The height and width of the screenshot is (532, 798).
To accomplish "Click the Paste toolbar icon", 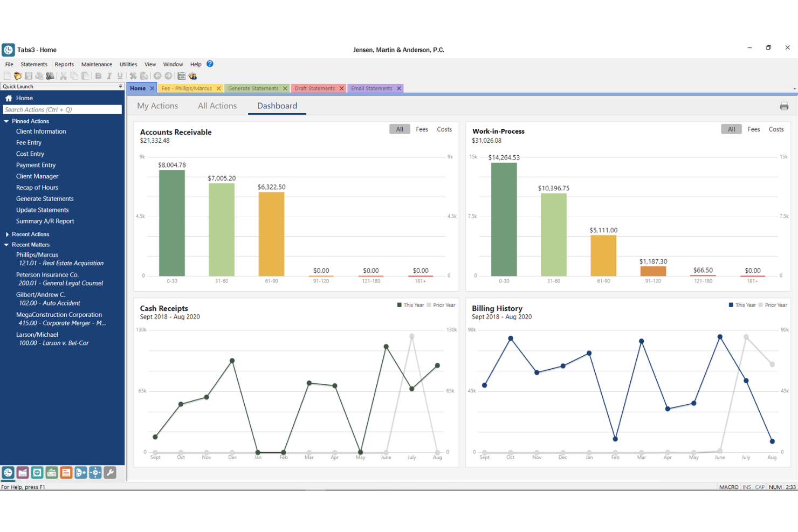I will point(85,76).
